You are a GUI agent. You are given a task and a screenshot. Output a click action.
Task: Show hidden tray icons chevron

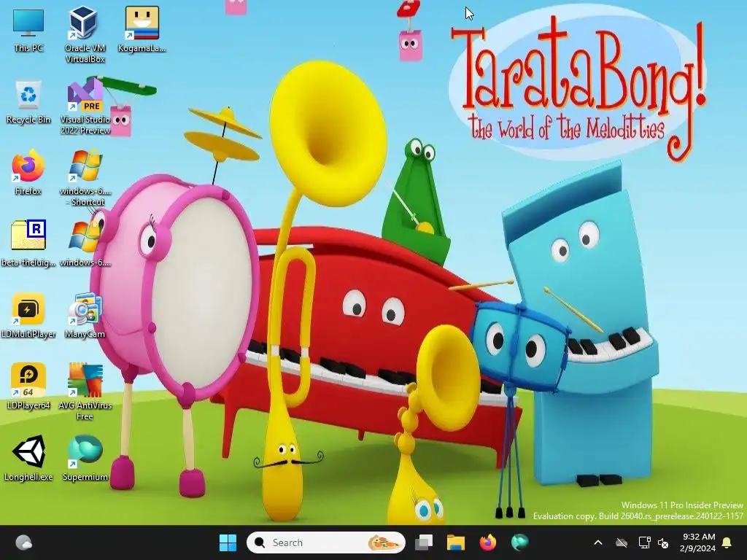(x=598, y=542)
